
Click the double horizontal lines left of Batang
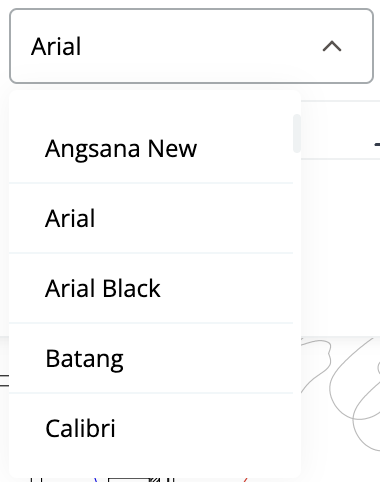coord(4,380)
